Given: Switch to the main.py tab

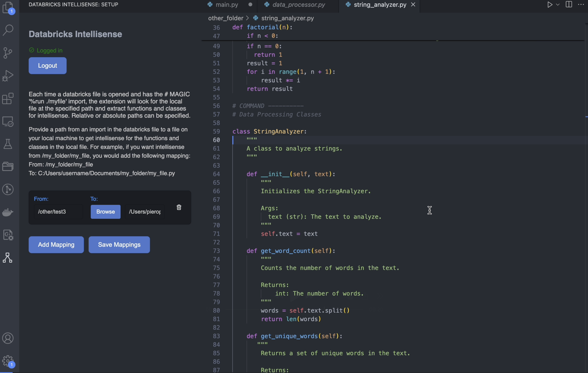Looking at the screenshot, I should point(227,5).
